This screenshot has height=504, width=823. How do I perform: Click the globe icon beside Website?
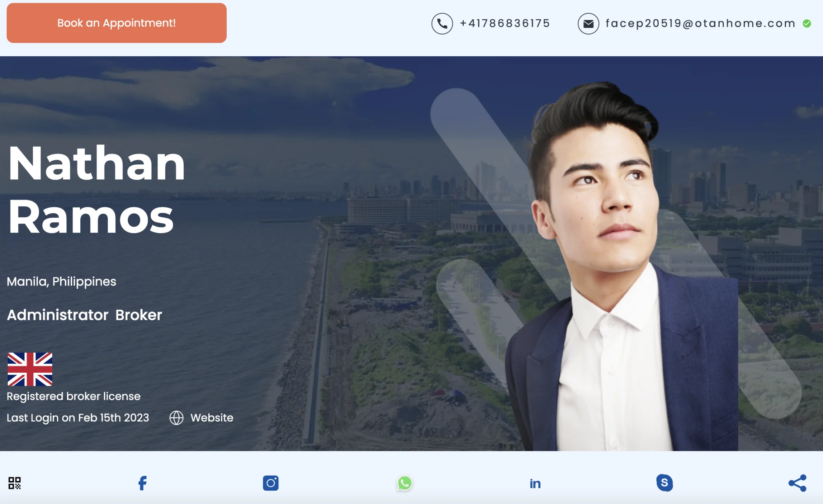(x=176, y=418)
